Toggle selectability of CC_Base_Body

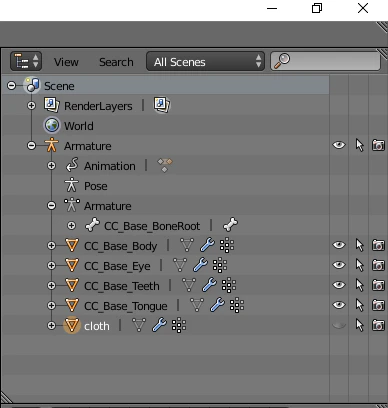(359, 245)
